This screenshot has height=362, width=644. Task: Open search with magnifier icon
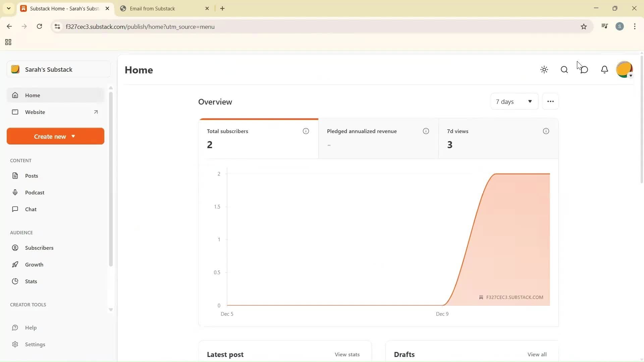tap(564, 70)
